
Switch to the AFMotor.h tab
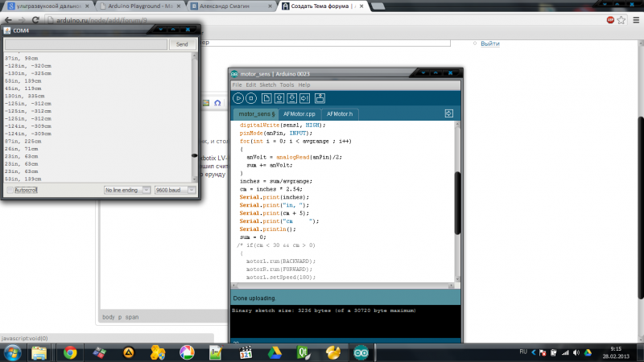(340, 114)
